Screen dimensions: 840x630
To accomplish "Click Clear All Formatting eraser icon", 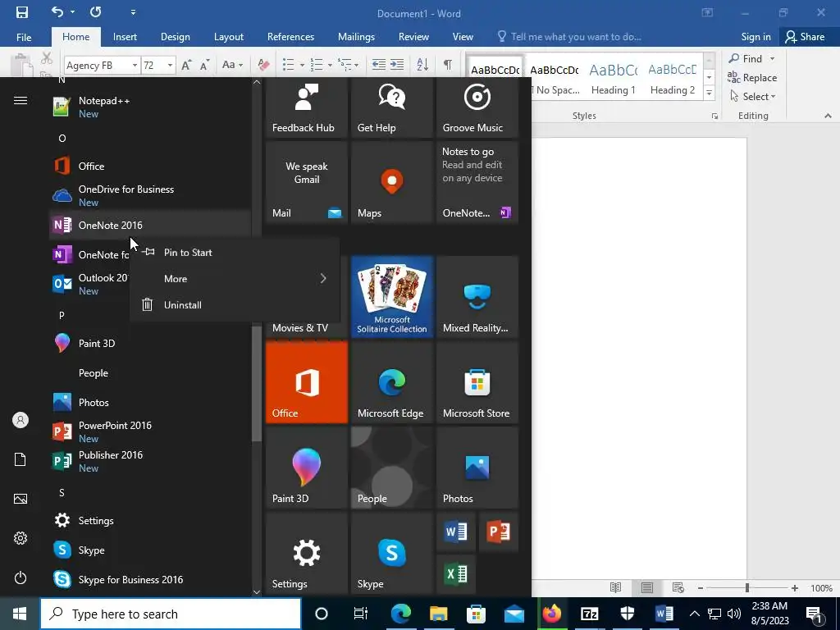I will [263, 65].
